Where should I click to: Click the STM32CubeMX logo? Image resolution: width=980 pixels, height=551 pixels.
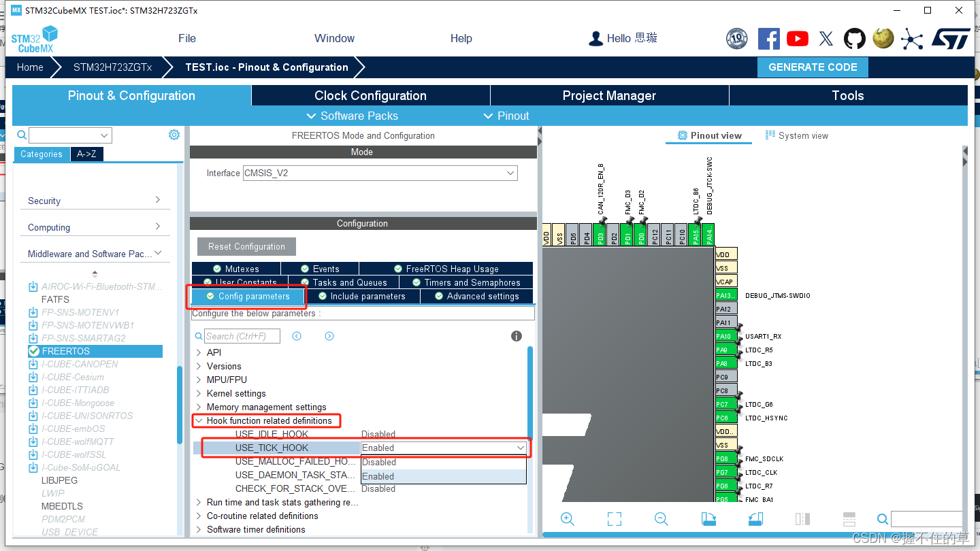tap(34, 39)
